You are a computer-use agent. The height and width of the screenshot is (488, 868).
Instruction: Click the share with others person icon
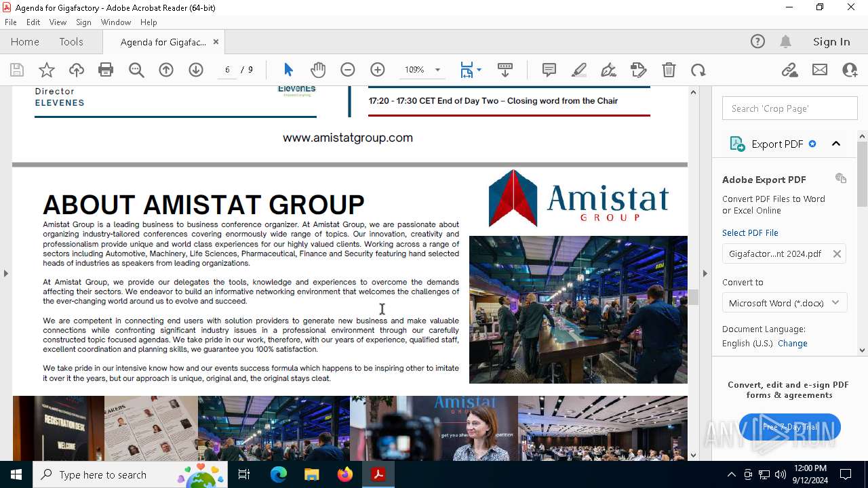point(850,70)
